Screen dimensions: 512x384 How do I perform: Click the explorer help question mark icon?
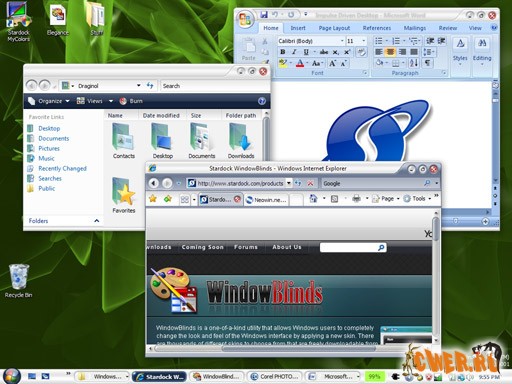coord(262,101)
